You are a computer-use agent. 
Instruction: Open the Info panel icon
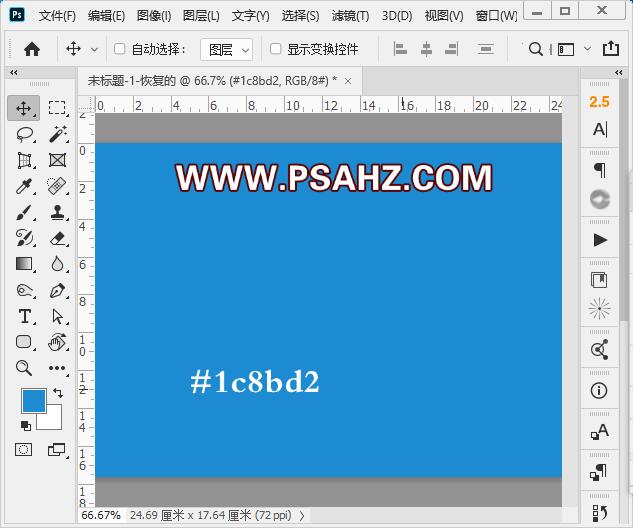599,390
